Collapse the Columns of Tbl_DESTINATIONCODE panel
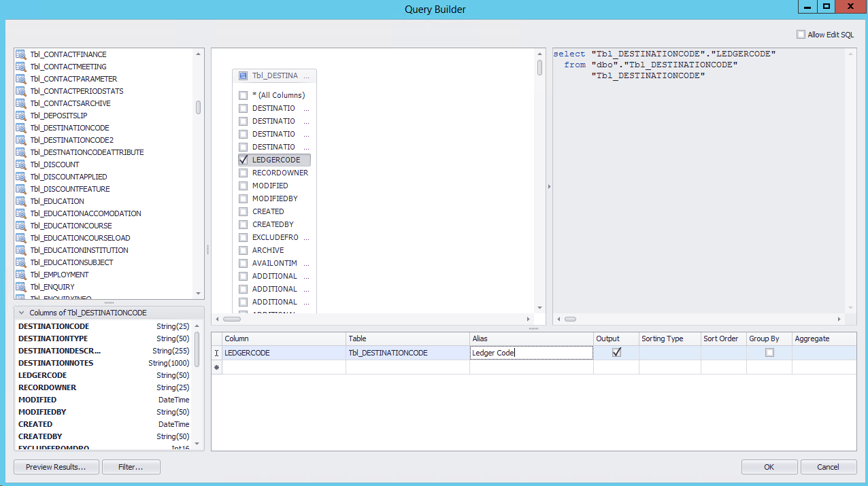Screen dimensions: 868x486 (x=21, y=313)
